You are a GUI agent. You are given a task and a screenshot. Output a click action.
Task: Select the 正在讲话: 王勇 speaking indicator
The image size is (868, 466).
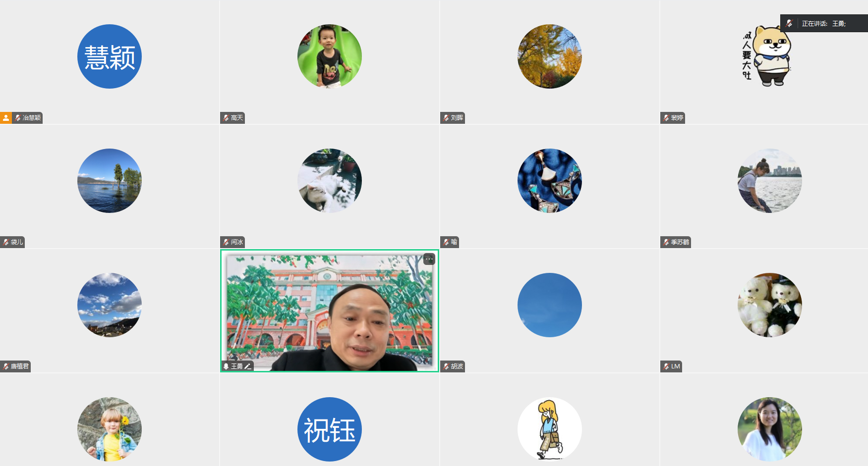click(824, 23)
